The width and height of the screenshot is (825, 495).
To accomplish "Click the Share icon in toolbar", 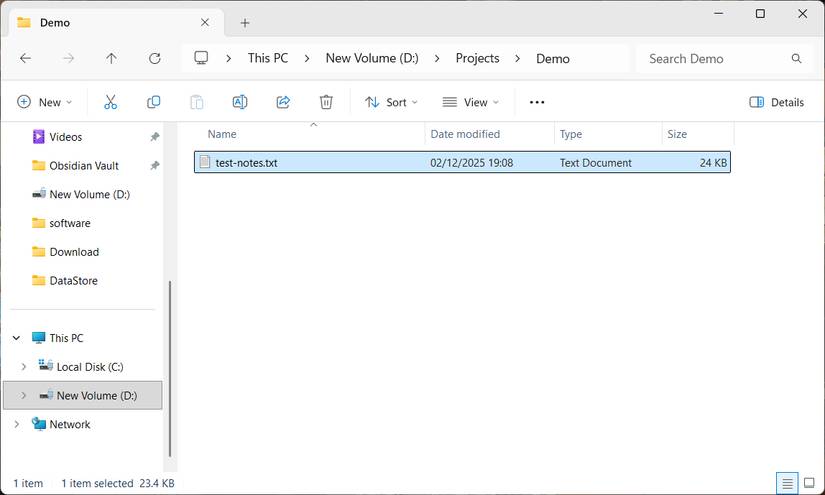I will coord(283,102).
